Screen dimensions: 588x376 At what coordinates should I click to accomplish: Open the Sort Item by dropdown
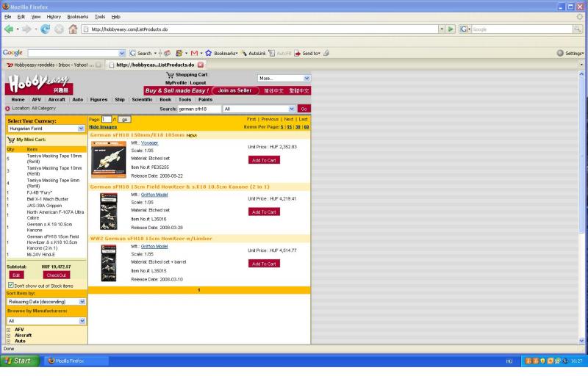pyautogui.click(x=82, y=302)
